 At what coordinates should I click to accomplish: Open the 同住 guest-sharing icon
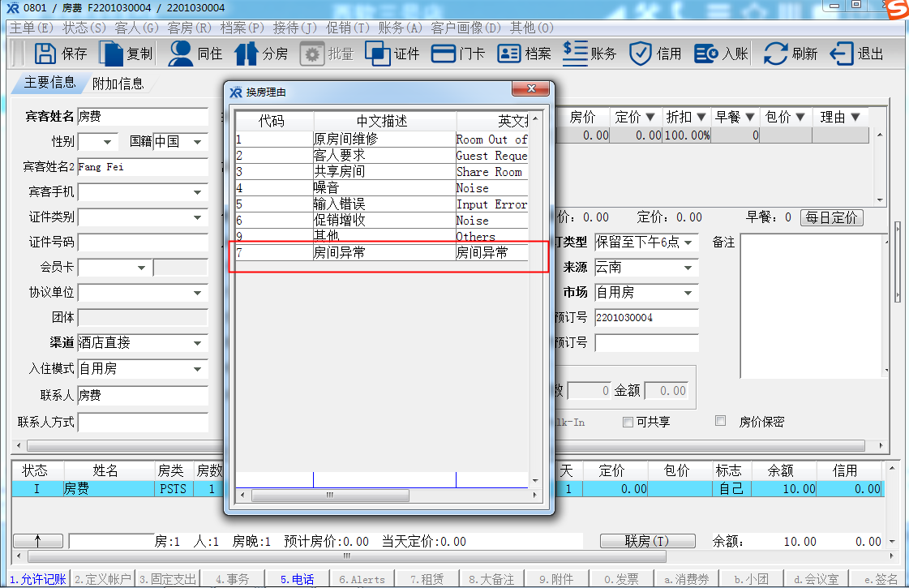coord(180,54)
